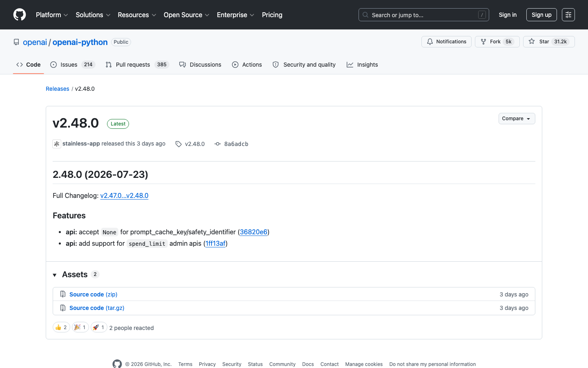Open the Community footer link
The height and width of the screenshot is (368, 588).
click(282, 364)
